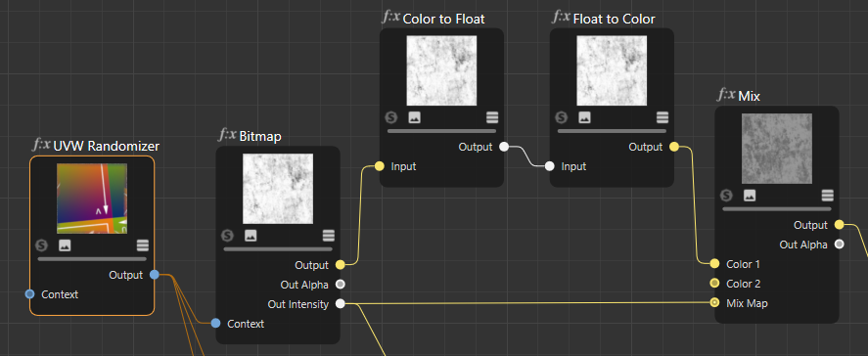The height and width of the screenshot is (356, 868).
Task: Expand the menu on Float to Color node
Action: [662, 116]
